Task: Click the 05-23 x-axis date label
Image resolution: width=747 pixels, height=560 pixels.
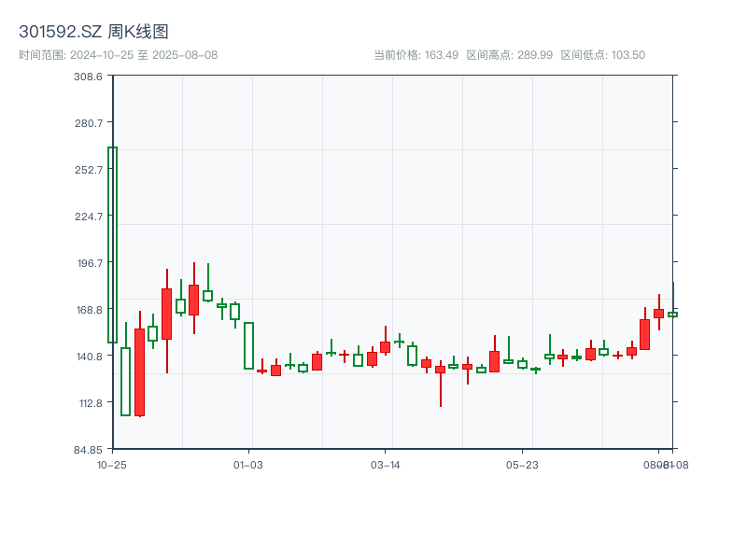Action: point(522,465)
